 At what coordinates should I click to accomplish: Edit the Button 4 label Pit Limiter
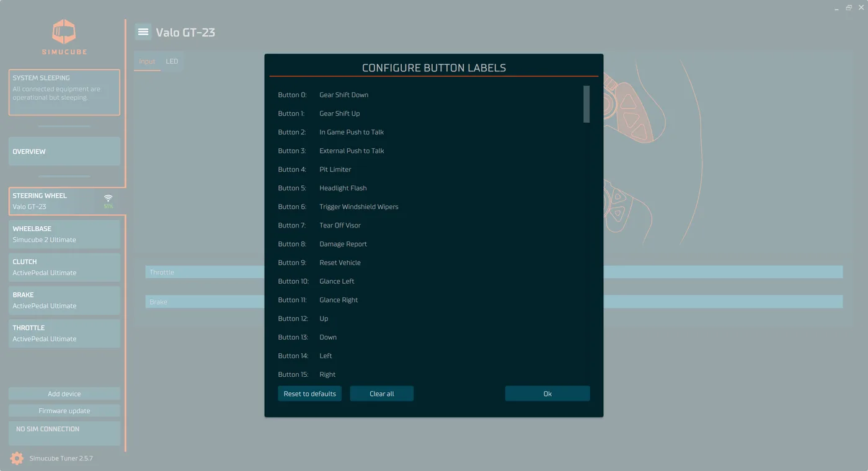tap(335, 169)
